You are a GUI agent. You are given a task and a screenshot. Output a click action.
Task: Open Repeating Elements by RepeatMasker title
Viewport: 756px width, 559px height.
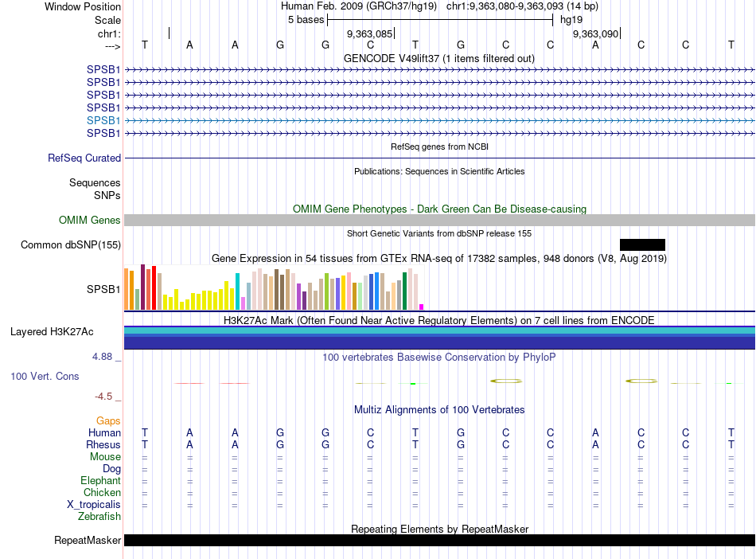[x=439, y=529]
